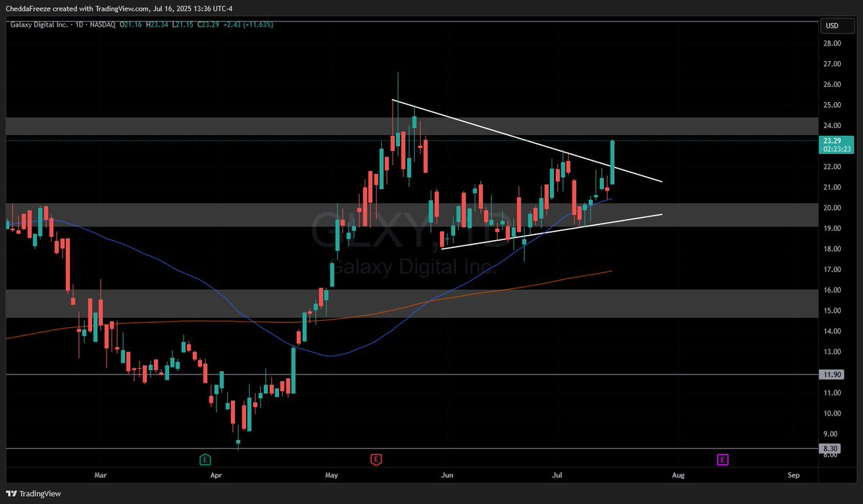This screenshot has width=863, height=504.
Task: Select the gray zone around 24.00
Action: point(412,127)
